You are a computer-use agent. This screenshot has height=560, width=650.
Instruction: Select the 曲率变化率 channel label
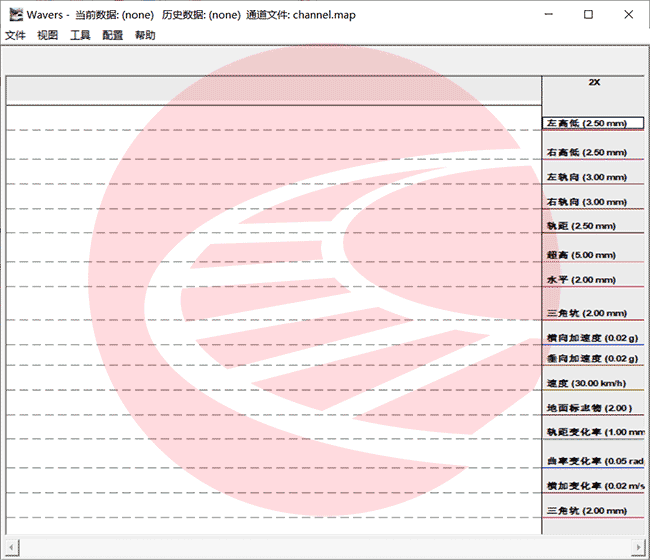point(595,462)
